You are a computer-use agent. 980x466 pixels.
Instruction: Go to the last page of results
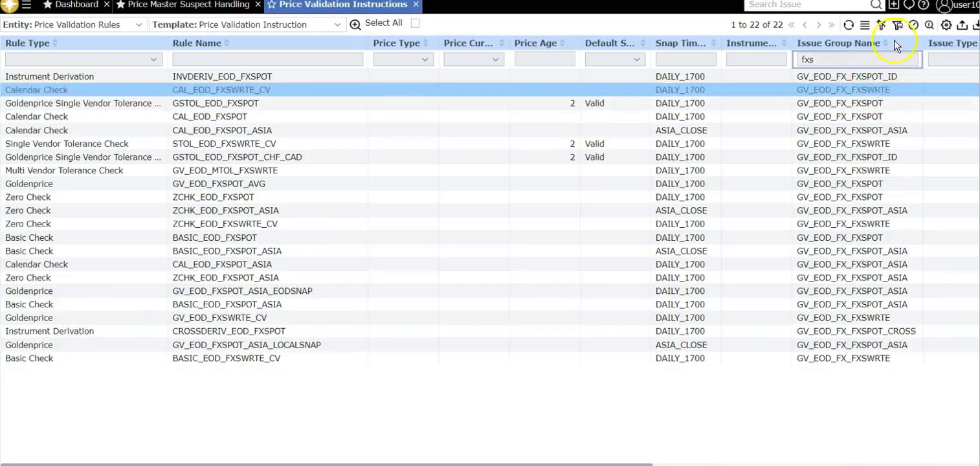[x=832, y=25]
